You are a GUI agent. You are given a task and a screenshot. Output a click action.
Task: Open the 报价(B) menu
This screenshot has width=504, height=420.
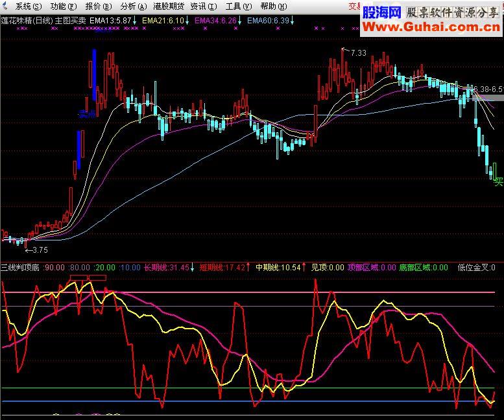[99, 6]
